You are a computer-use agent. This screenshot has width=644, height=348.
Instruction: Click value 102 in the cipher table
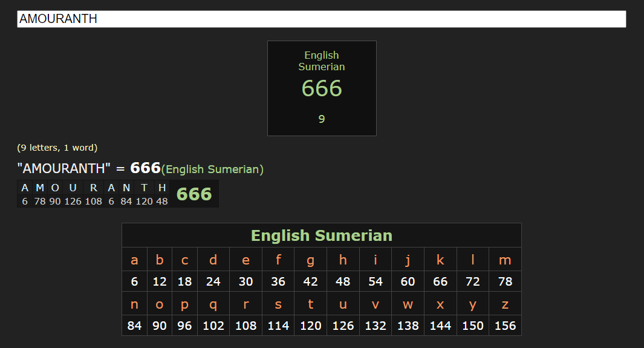pyautogui.click(x=213, y=326)
